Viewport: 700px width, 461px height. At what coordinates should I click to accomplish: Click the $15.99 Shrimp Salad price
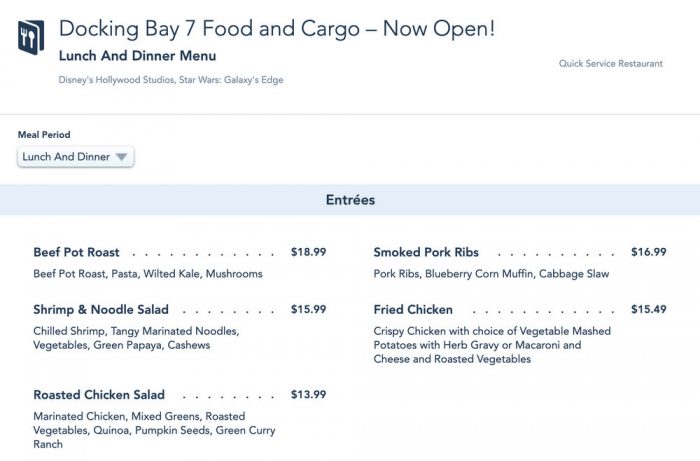308,310
